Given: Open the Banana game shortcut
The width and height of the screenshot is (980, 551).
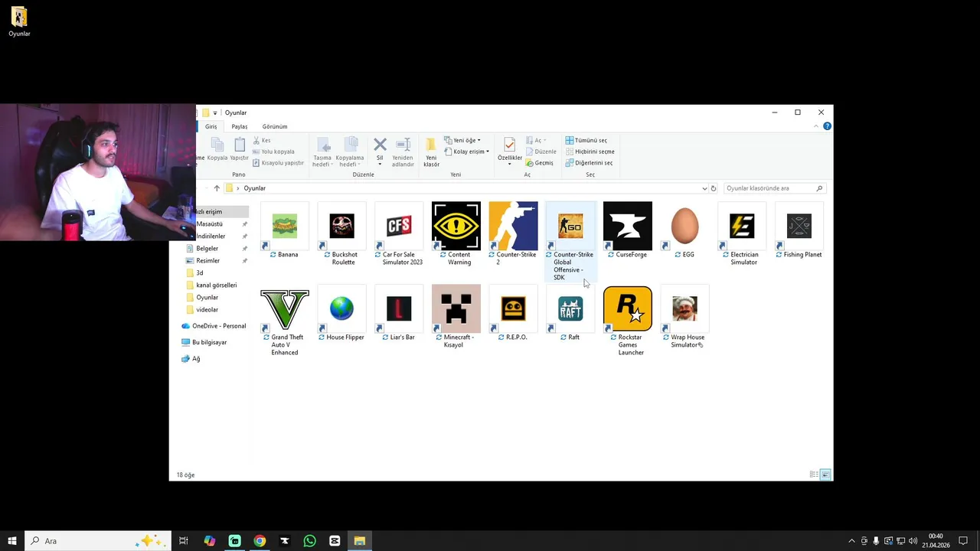Looking at the screenshot, I should tap(285, 226).
